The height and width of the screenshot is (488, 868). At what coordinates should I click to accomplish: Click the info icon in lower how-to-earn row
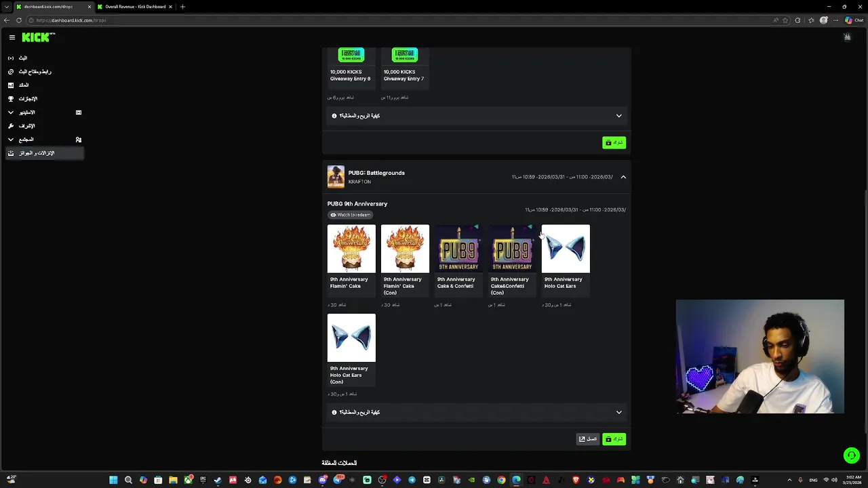[334, 412]
